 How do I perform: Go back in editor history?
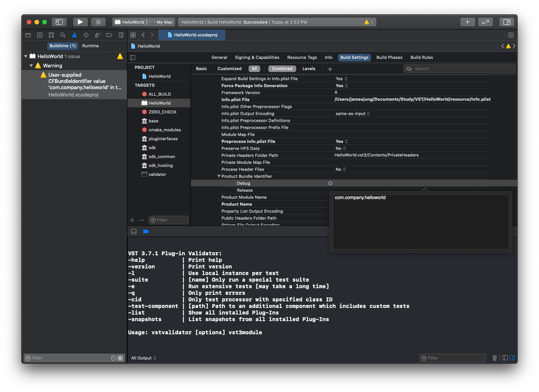143,35
